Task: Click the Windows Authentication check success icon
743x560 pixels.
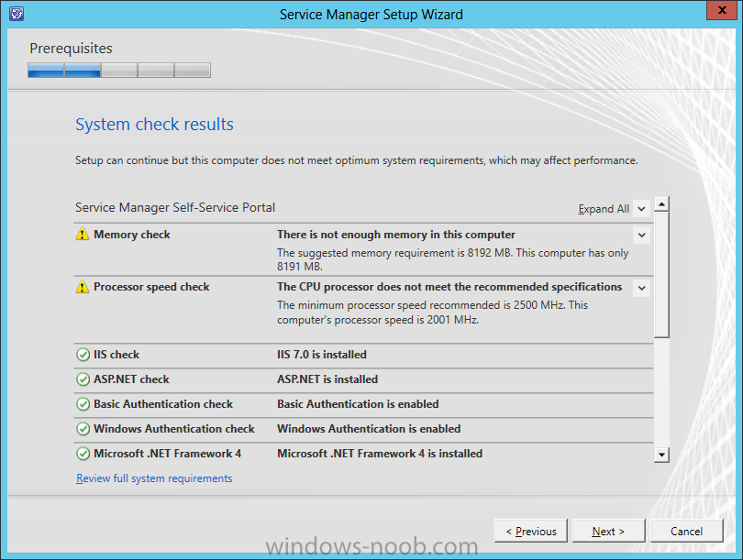Action: [x=83, y=429]
